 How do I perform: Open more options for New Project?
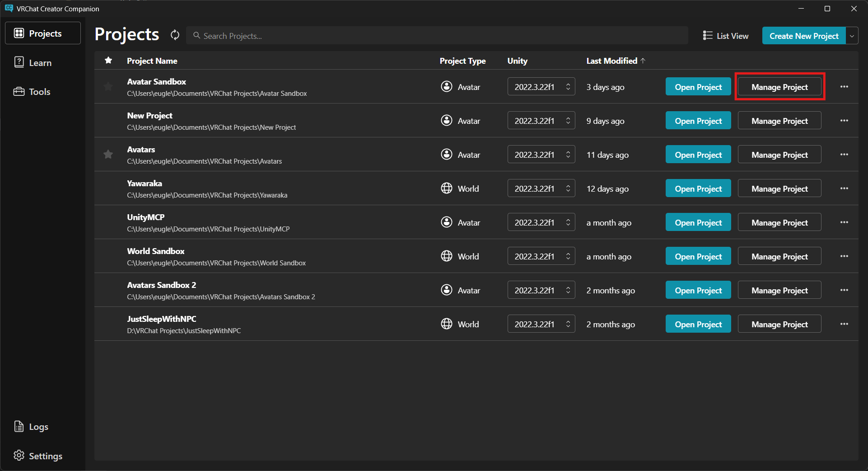click(x=844, y=120)
